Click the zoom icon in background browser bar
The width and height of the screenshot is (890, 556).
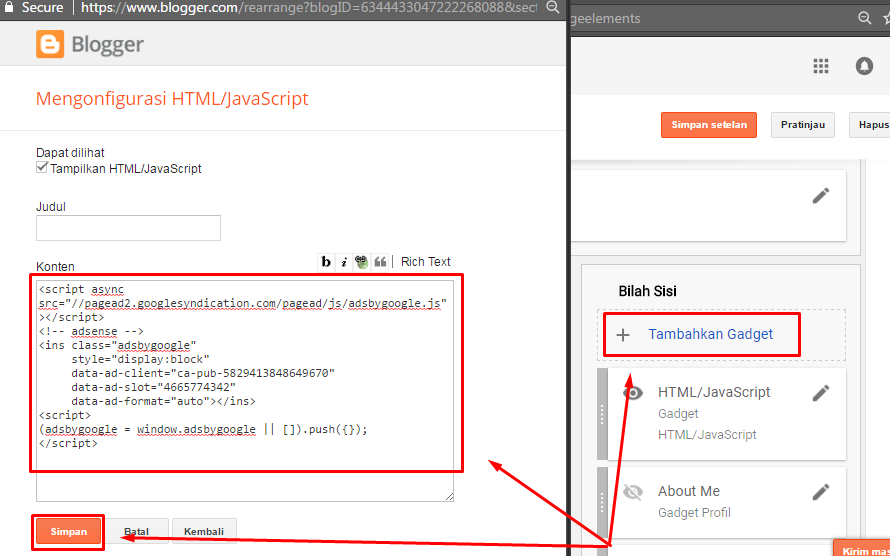click(x=864, y=18)
